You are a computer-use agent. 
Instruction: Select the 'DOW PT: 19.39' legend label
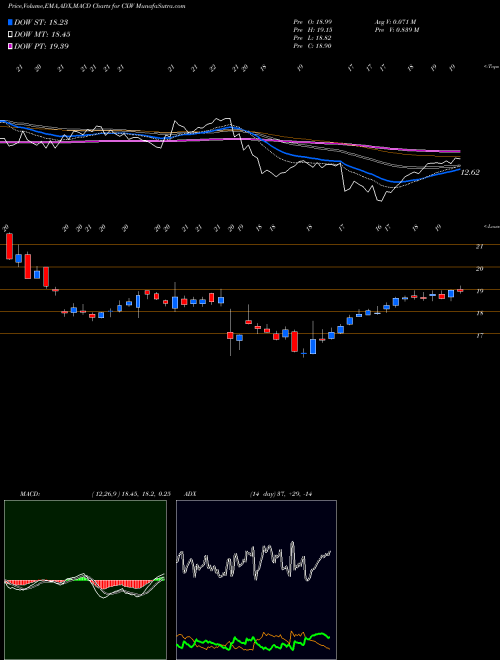[x=42, y=46]
